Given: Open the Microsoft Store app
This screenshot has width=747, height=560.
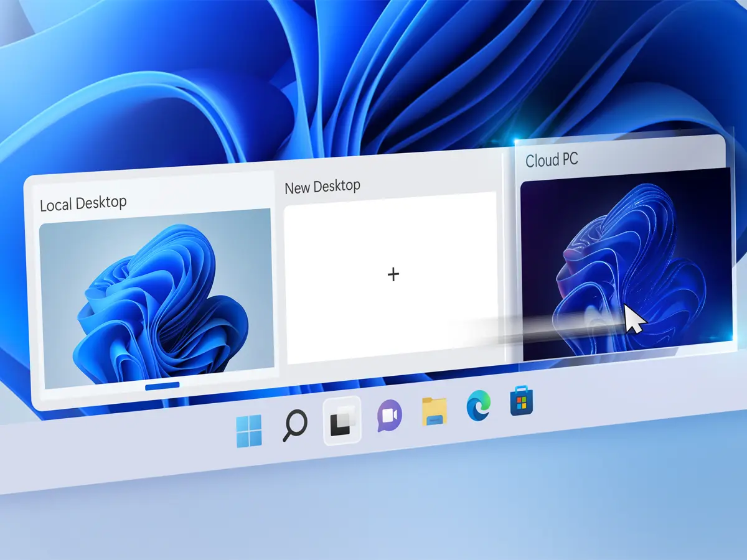Looking at the screenshot, I should [520, 403].
